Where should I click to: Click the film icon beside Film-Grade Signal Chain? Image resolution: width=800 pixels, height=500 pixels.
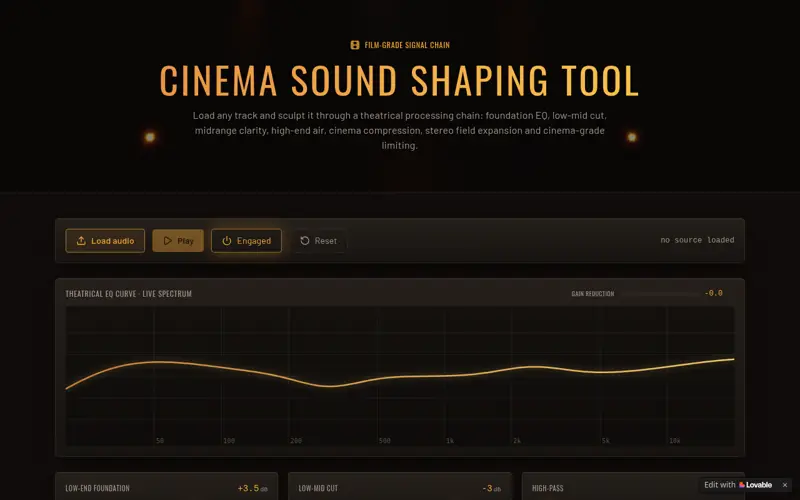(355, 45)
